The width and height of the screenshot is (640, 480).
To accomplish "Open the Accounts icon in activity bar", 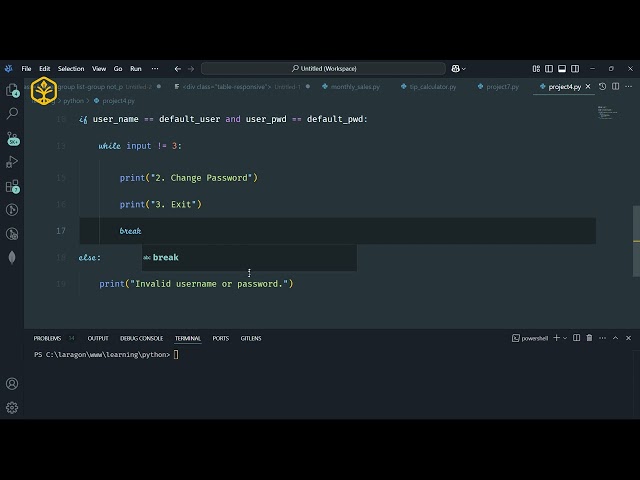I will 12,384.
